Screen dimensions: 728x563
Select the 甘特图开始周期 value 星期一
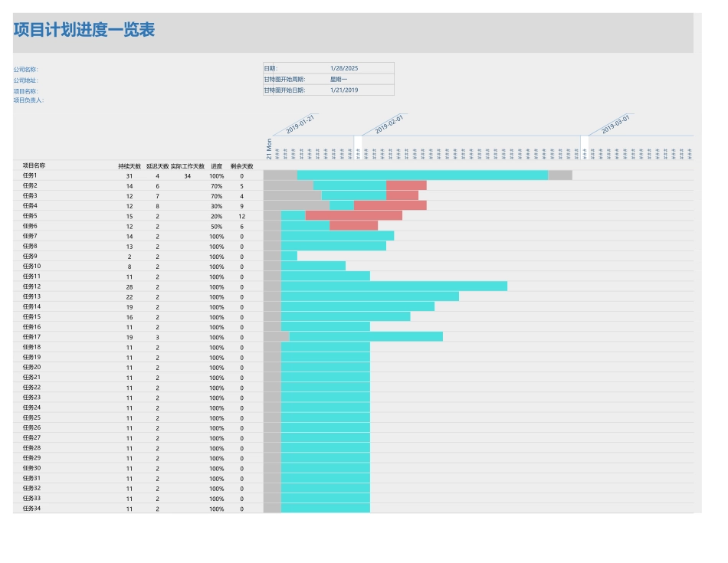point(339,79)
